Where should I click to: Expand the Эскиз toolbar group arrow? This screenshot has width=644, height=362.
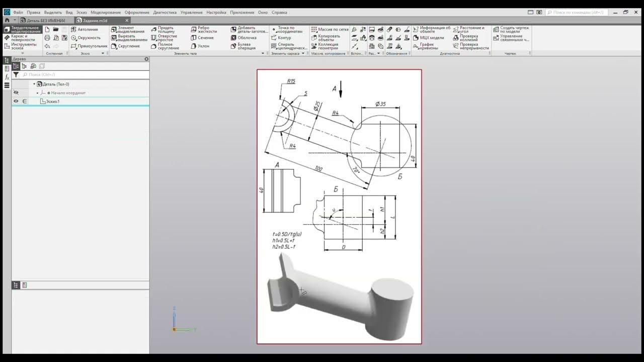[103, 53]
